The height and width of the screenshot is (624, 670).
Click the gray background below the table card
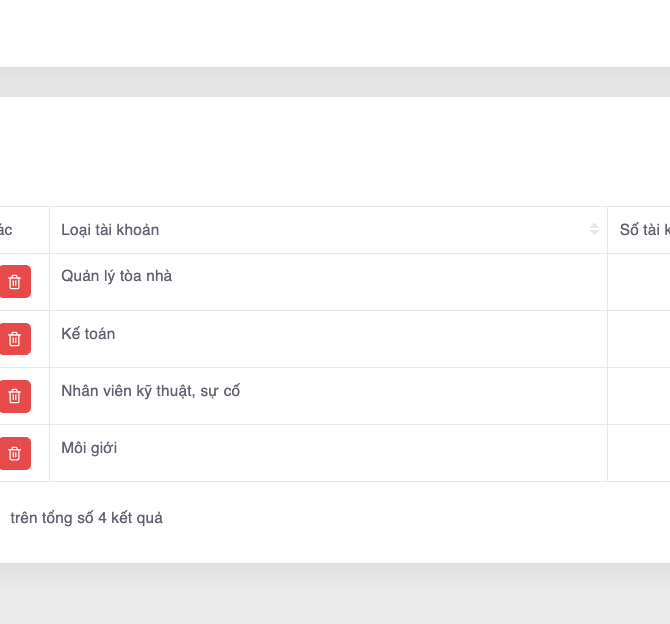tap(335, 595)
